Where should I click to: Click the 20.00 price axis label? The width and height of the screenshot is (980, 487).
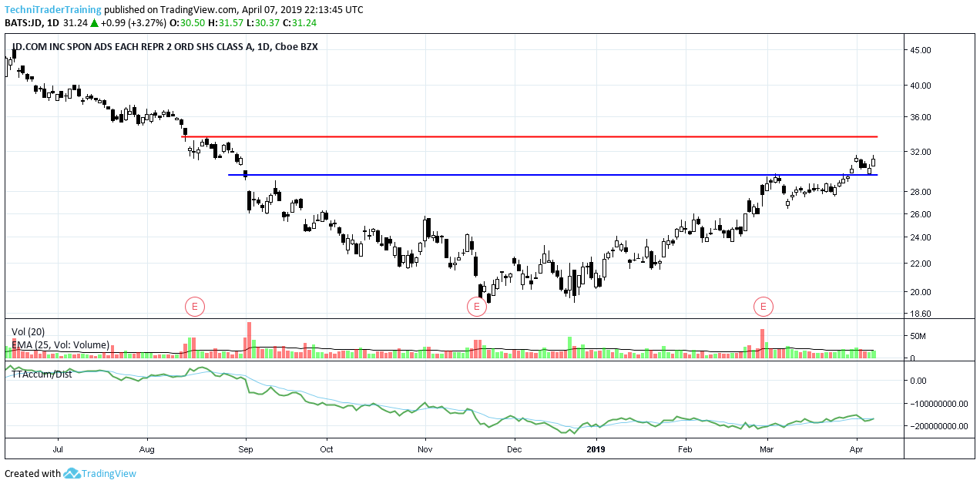point(921,292)
